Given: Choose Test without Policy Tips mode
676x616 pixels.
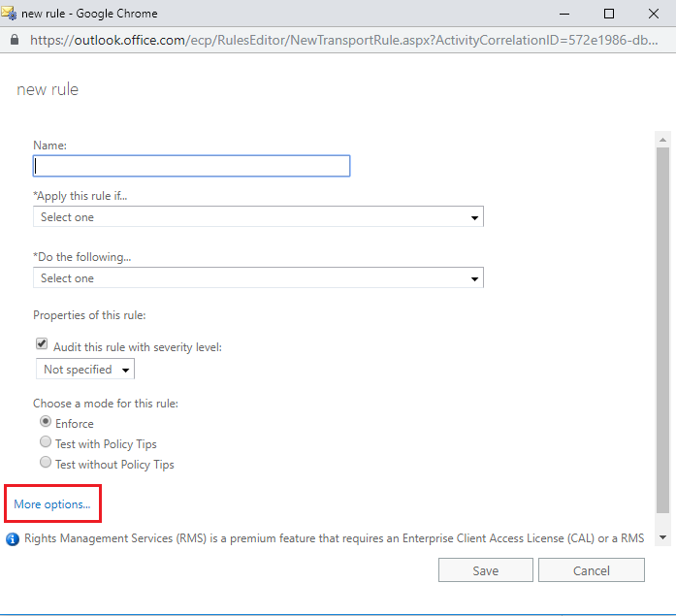Looking at the screenshot, I should click(46, 463).
